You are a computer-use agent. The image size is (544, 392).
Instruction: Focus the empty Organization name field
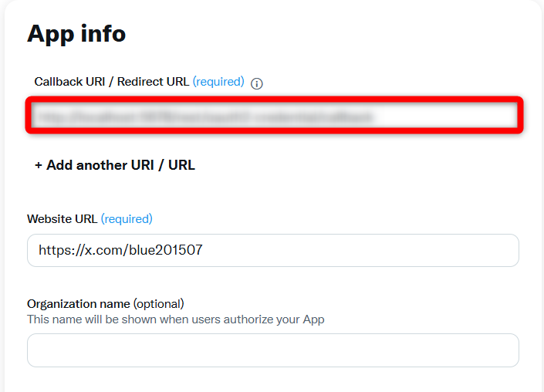pyautogui.click(x=273, y=350)
